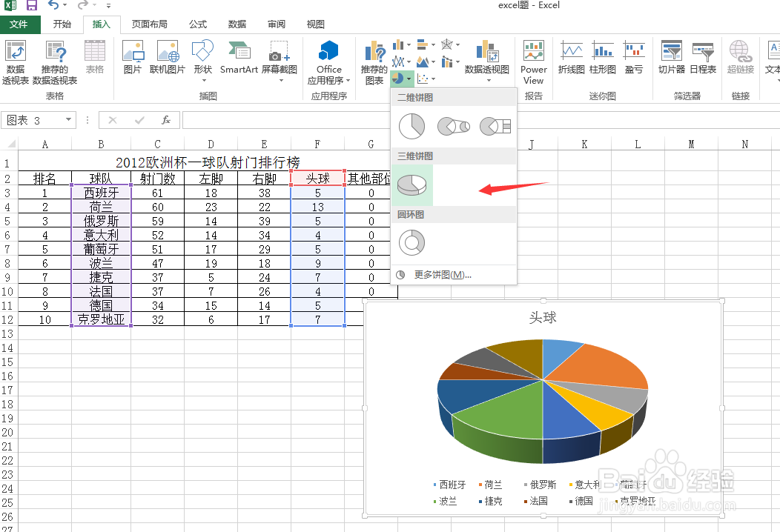
Task: Click the Undo arrow icon
Action: [x=53, y=5]
